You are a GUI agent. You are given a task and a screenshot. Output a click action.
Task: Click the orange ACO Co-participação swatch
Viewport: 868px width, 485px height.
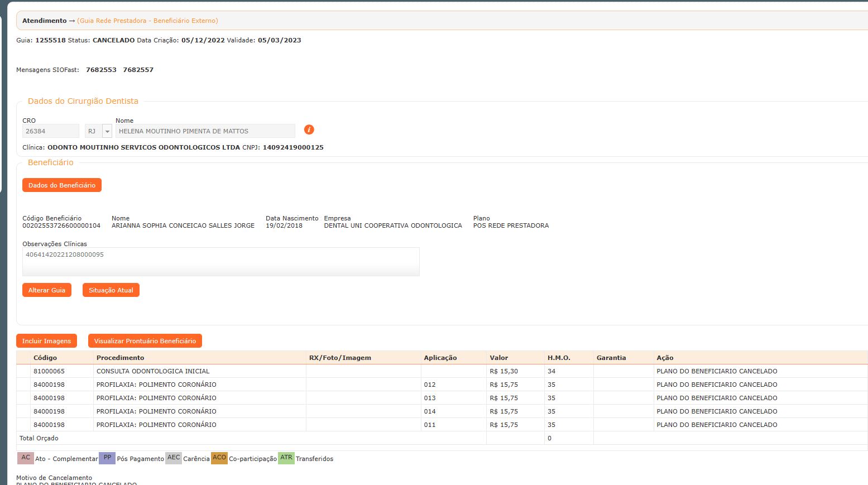219,458
